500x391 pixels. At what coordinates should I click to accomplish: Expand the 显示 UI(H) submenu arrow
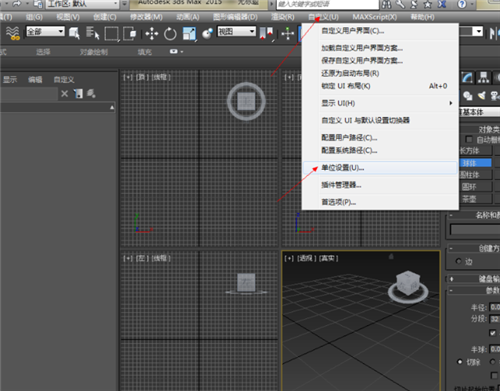click(451, 103)
